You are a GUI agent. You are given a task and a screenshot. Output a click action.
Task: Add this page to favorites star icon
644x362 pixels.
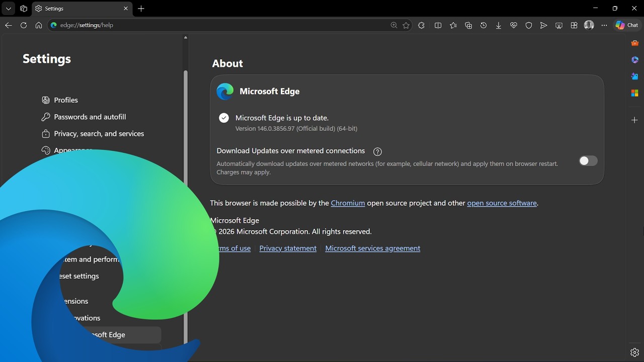tap(406, 25)
